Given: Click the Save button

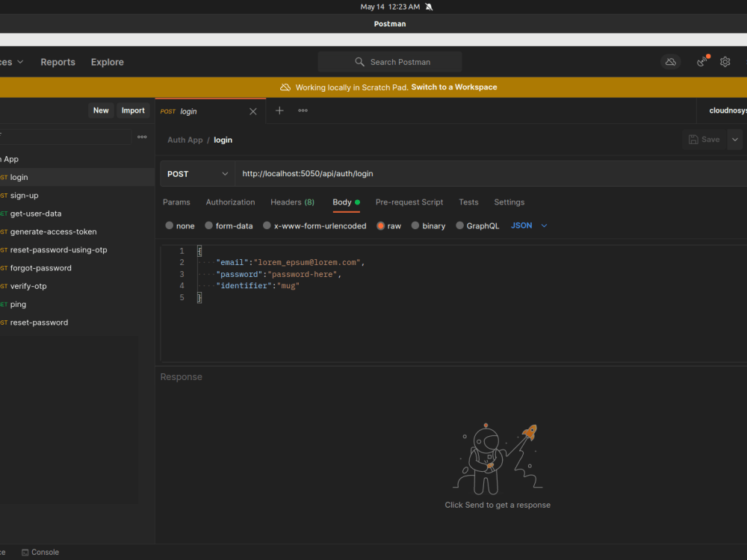Looking at the screenshot, I should tap(704, 140).
